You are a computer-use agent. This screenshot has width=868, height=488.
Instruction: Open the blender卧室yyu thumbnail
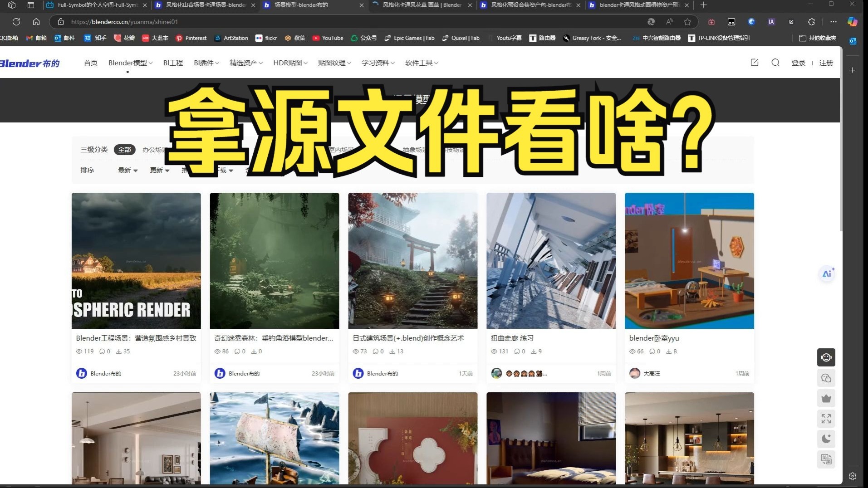coord(690,261)
